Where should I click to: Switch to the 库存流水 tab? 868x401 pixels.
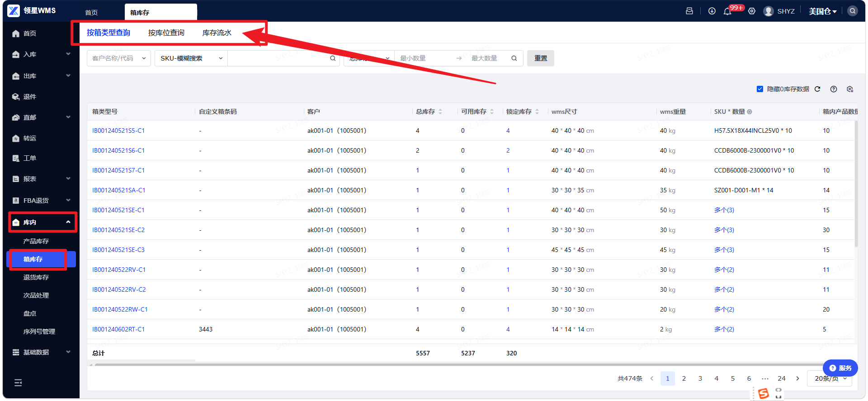tap(217, 33)
